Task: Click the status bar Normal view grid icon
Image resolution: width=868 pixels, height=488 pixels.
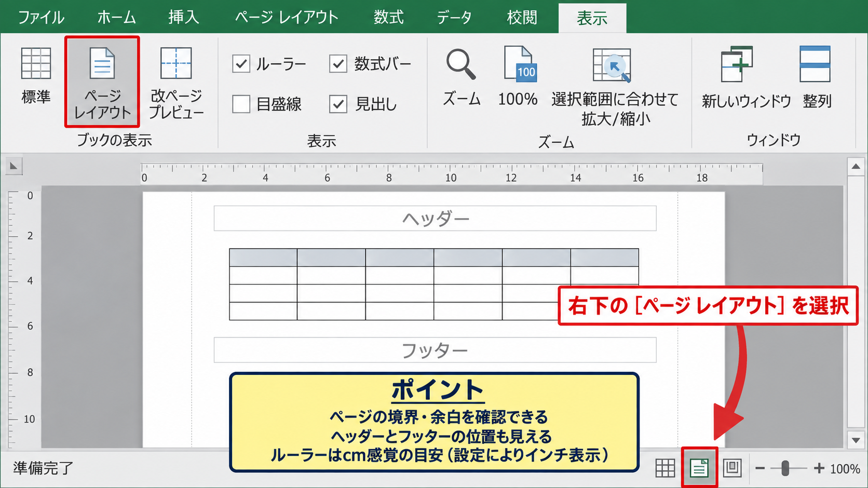Action: tap(665, 468)
